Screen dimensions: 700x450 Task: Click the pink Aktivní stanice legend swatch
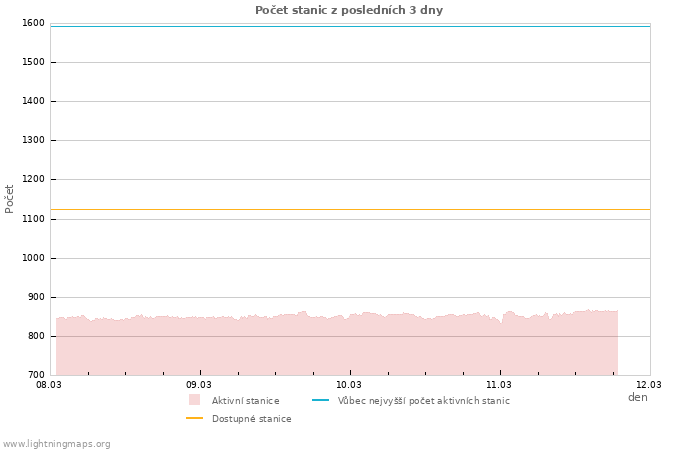pos(194,400)
